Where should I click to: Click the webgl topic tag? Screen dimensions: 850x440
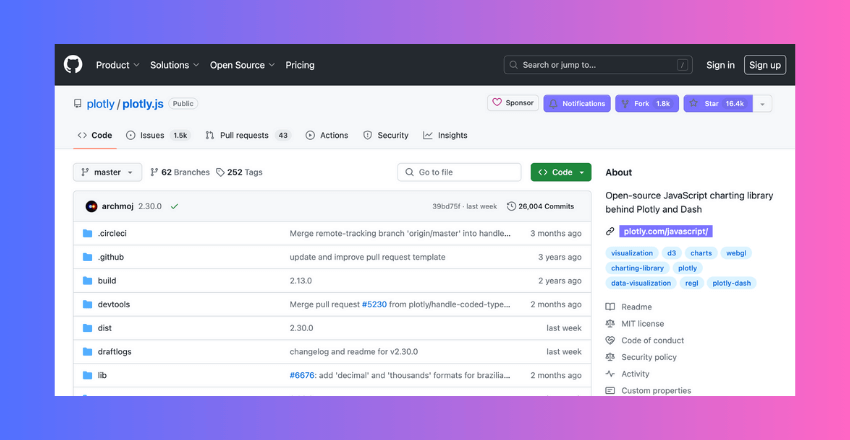(736, 253)
